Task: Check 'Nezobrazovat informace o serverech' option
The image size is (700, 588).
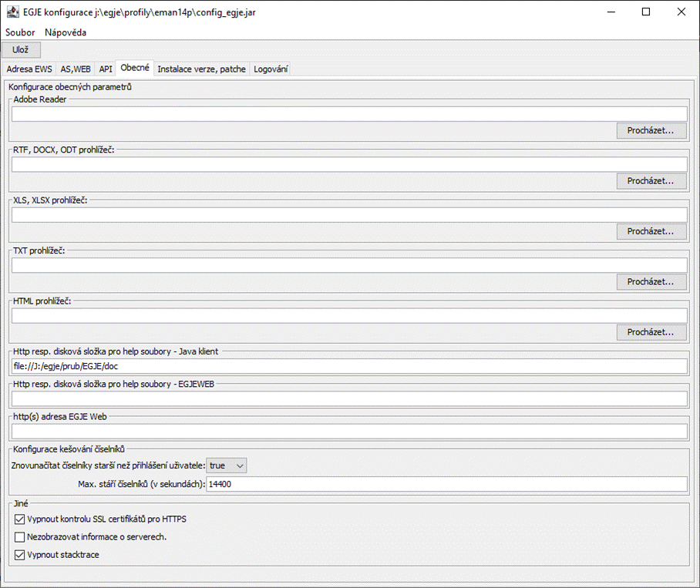Action: [20, 537]
